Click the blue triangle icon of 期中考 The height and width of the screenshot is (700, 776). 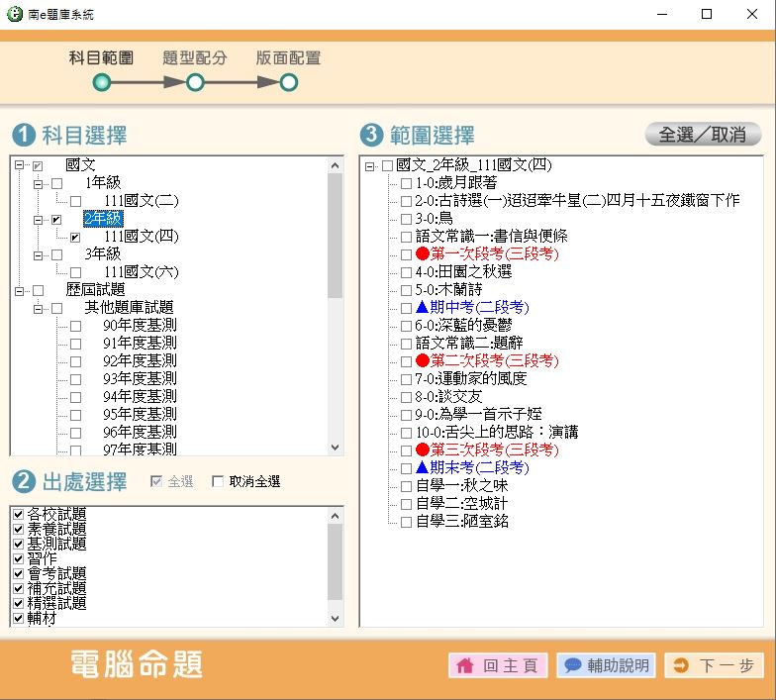(x=422, y=307)
